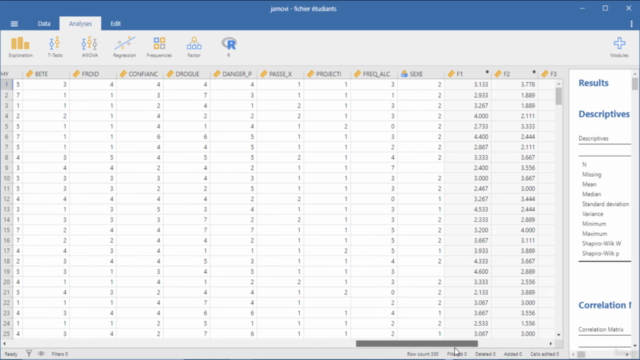Open the Modules plus icon

pos(619,47)
